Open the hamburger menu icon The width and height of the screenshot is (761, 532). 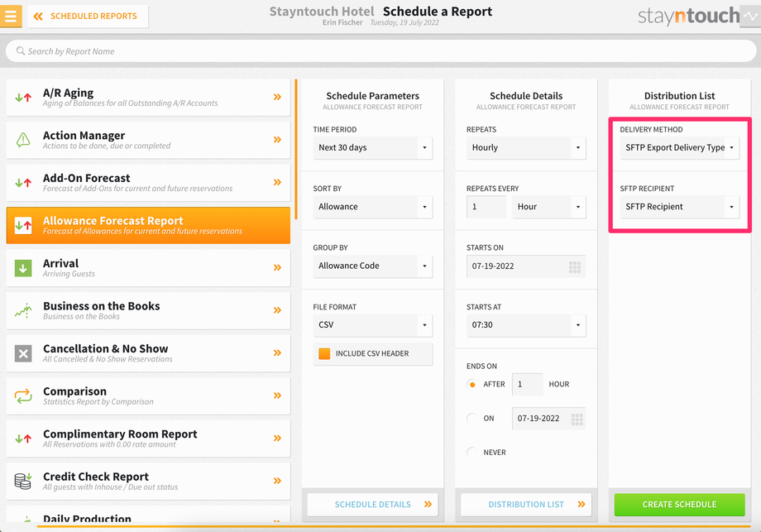click(x=11, y=16)
